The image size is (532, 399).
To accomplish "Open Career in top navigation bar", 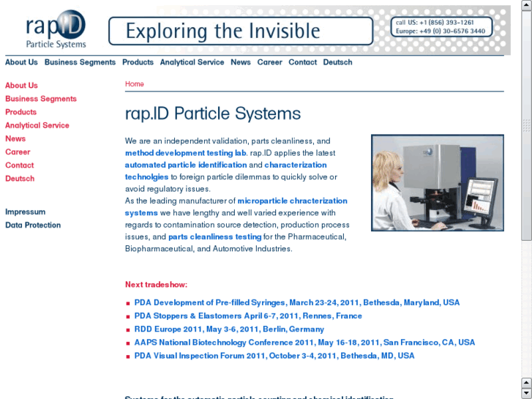I will pyautogui.click(x=270, y=62).
